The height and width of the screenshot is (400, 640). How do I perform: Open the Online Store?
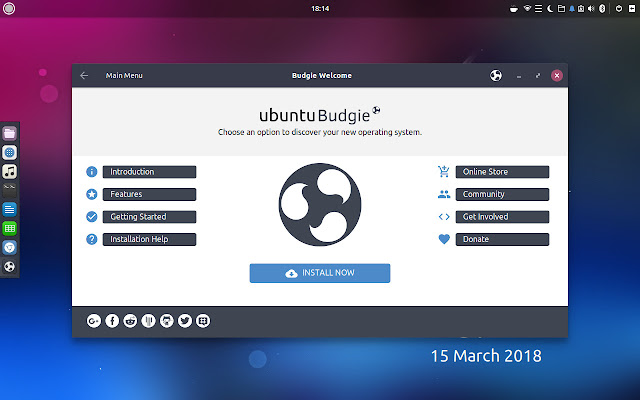tap(502, 172)
